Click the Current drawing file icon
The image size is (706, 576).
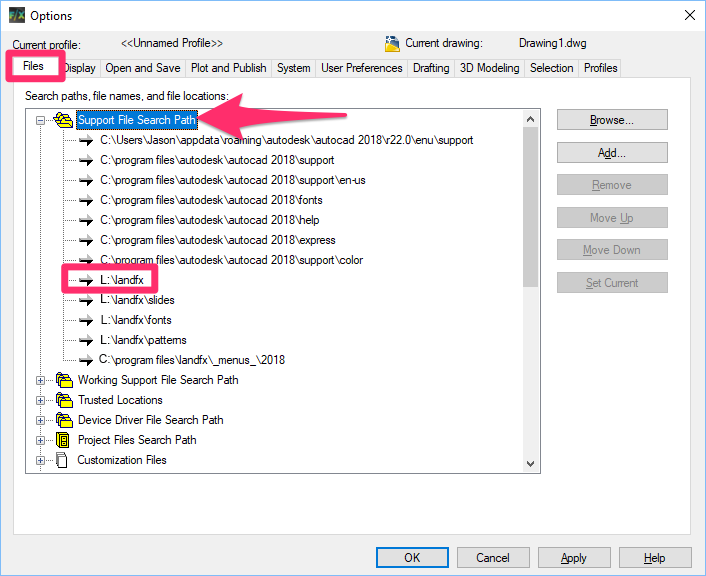coord(392,43)
